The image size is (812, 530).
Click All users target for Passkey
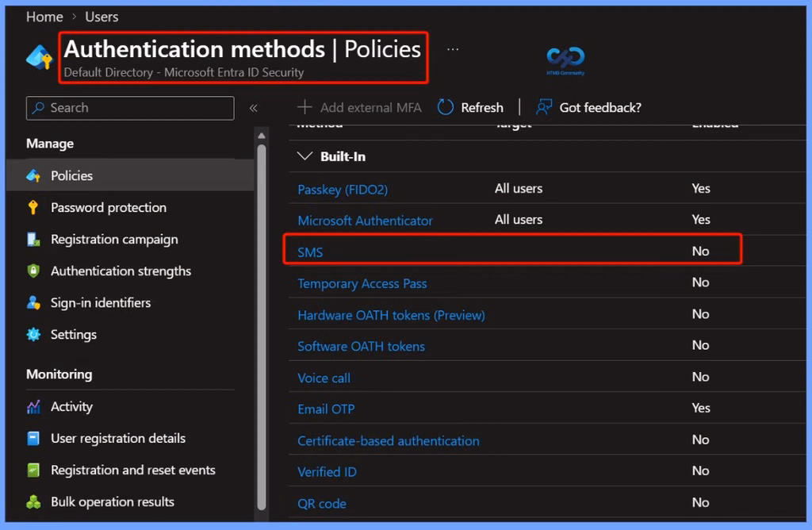point(519,189)
